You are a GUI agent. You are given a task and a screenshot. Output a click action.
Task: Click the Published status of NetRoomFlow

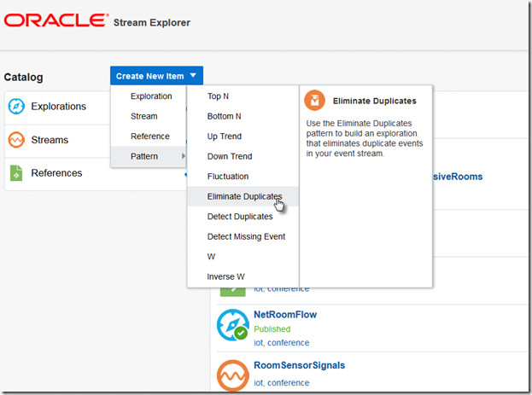coord(272,329)
